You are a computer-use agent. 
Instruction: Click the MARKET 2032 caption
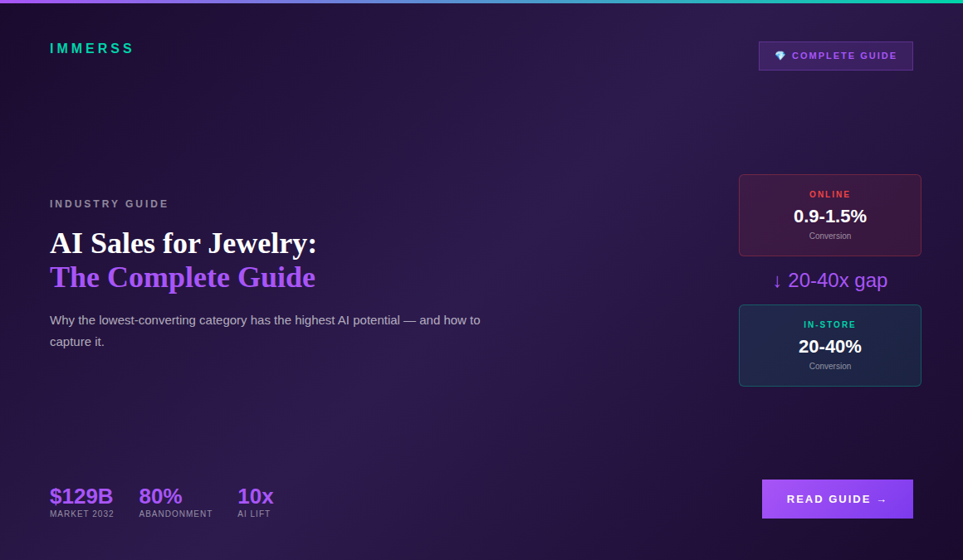pyautogui.click(x=81, y=514)
